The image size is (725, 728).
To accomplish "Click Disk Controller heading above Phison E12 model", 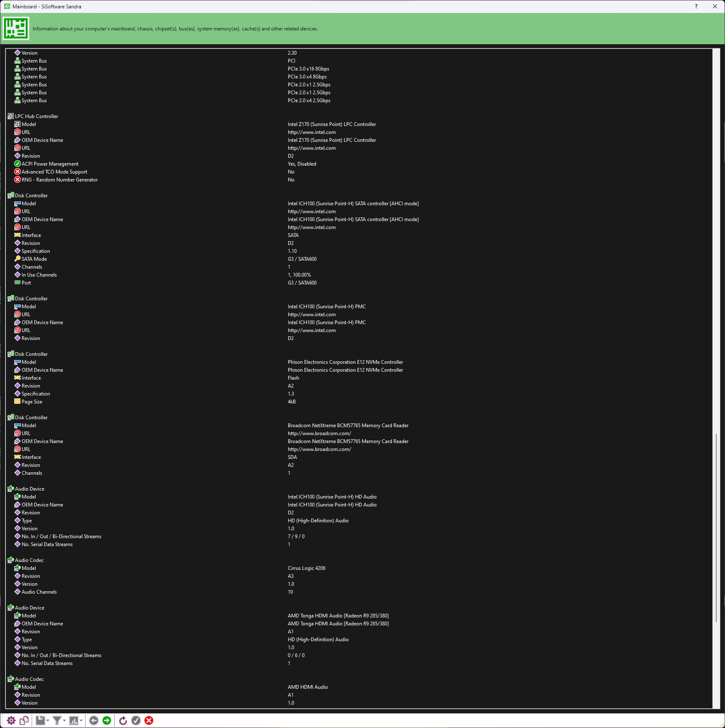I will coord(31,354).
